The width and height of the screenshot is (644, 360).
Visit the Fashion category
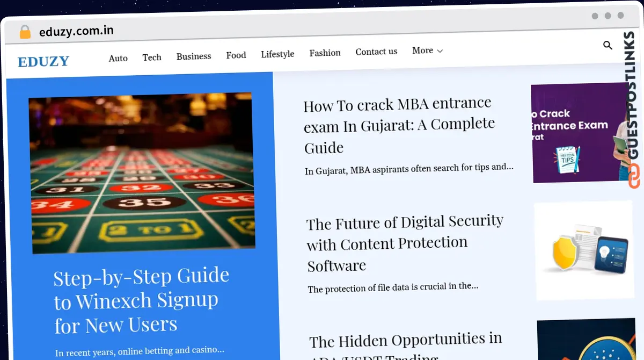click(x=325, y=53)
